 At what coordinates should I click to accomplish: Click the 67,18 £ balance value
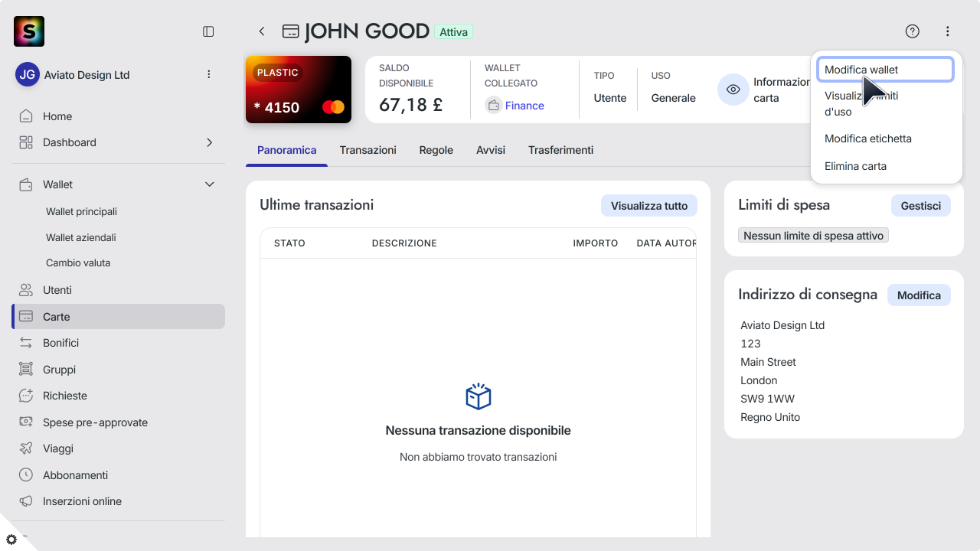click(x=410, y=105)
